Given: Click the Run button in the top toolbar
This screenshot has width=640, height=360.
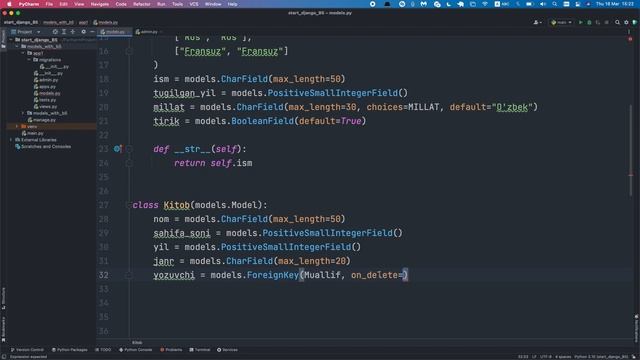Looking at the screenshot, I should pyautogui.click(x=580, y=22).
